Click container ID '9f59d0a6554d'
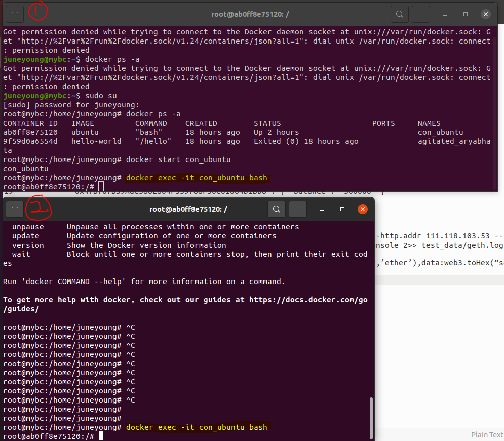This screenshot has height=441, width=504. tap(30, 141)
